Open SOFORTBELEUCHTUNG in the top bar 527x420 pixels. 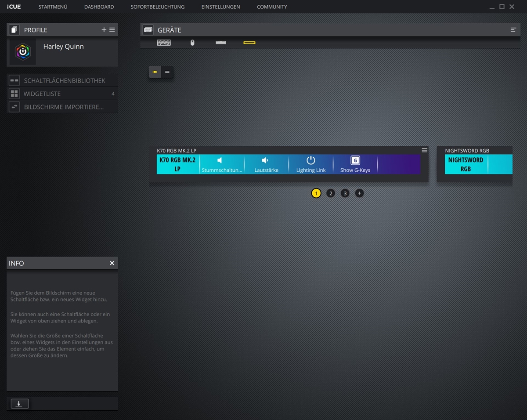(158, 7)
